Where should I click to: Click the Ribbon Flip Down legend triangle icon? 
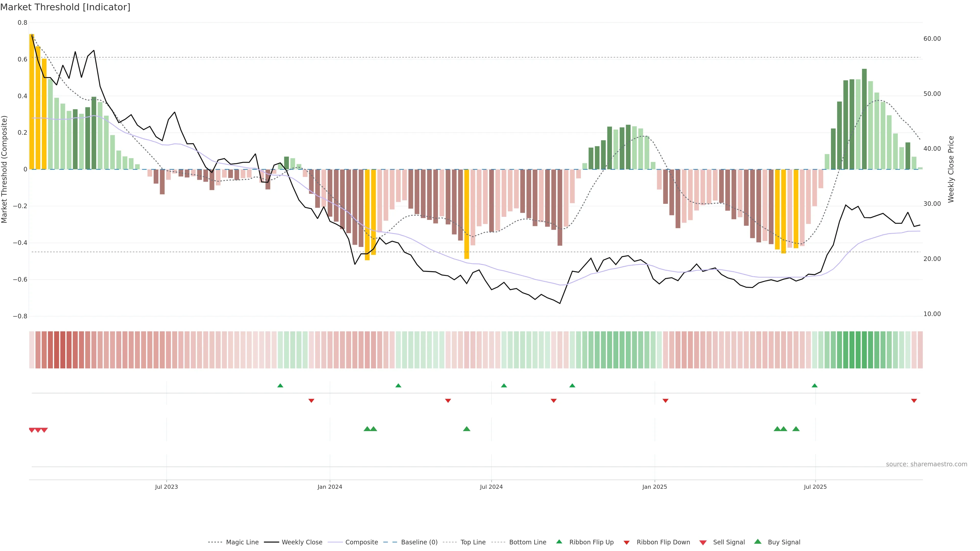click(627, 542)
